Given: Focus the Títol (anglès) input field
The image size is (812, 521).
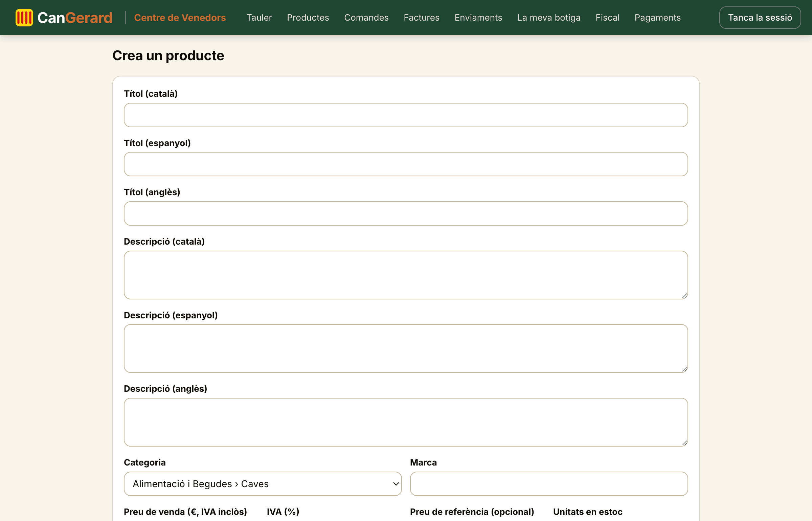Looking at the screenshot, I should pyautogui.click(x=406, y=213).
